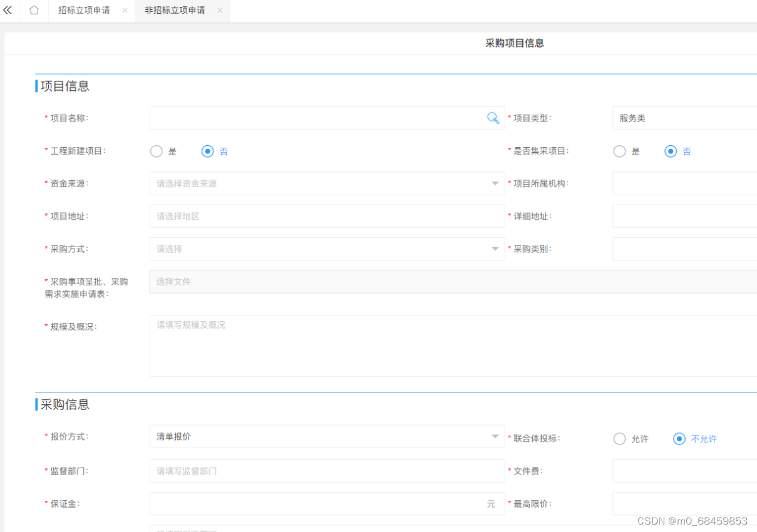
Task: Open the 项目地址 region picker
Action: click(326, 216)
